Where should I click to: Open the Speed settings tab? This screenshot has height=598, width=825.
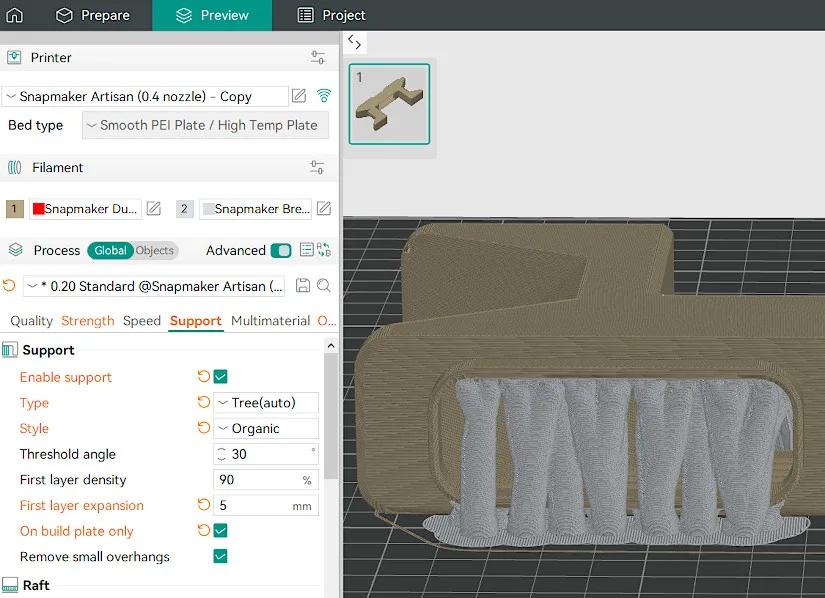coord(142,321)
